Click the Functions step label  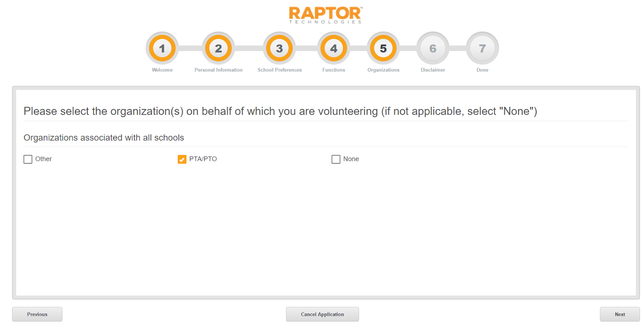point(334,70)
